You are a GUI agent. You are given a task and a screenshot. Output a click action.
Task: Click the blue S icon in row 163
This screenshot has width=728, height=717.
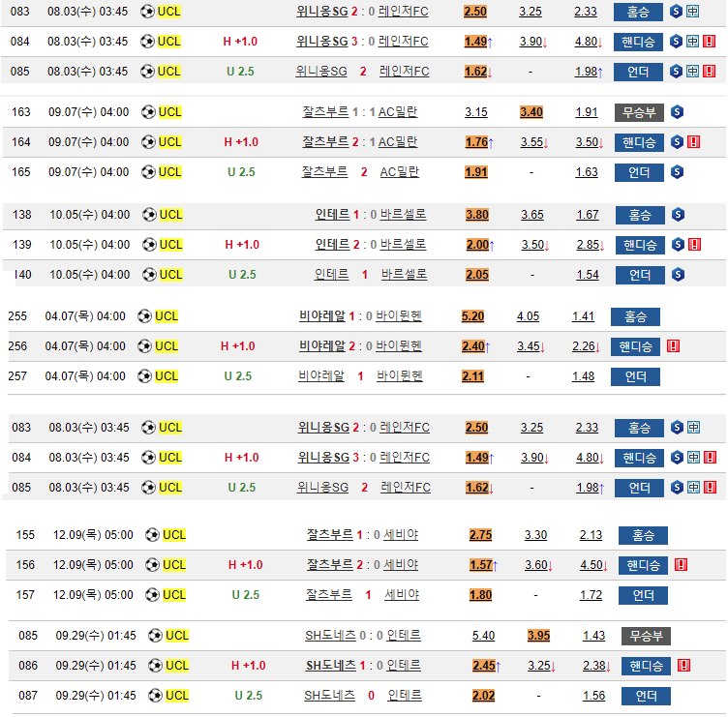click(x=677, y=112)
